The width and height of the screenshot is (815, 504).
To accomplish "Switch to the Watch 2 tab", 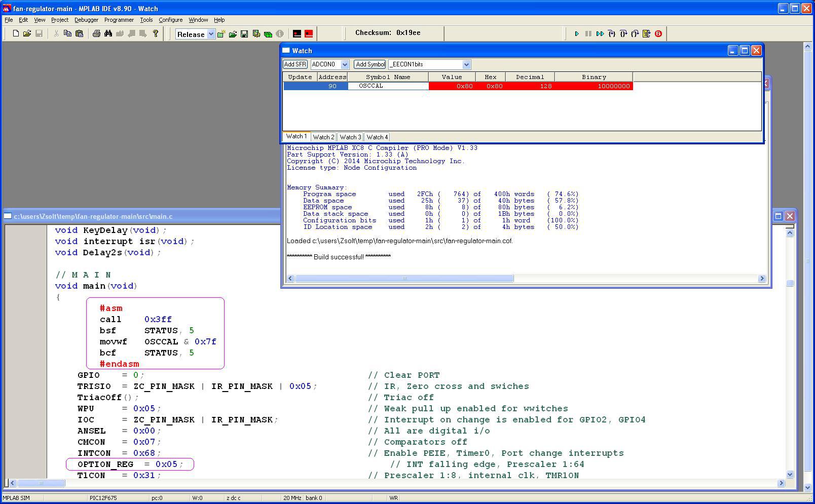I will click(x=323, y=137).
